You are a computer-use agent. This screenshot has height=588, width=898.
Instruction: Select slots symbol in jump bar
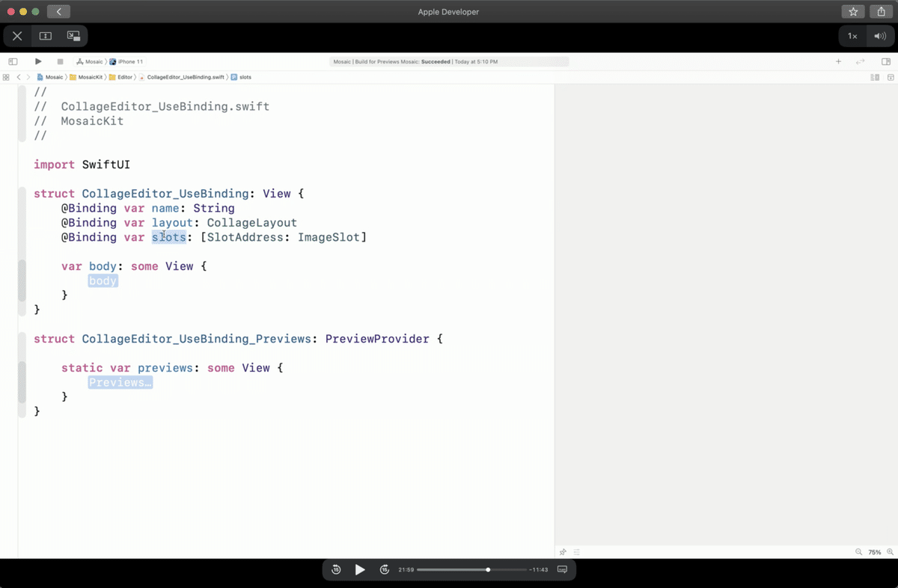(241, 77)
